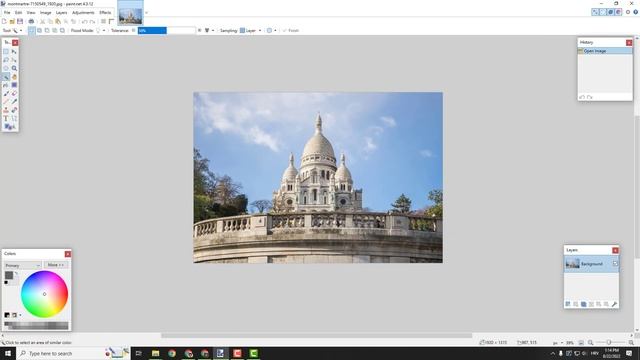Select the Clone Stamp tool

[x=6, y=110]
